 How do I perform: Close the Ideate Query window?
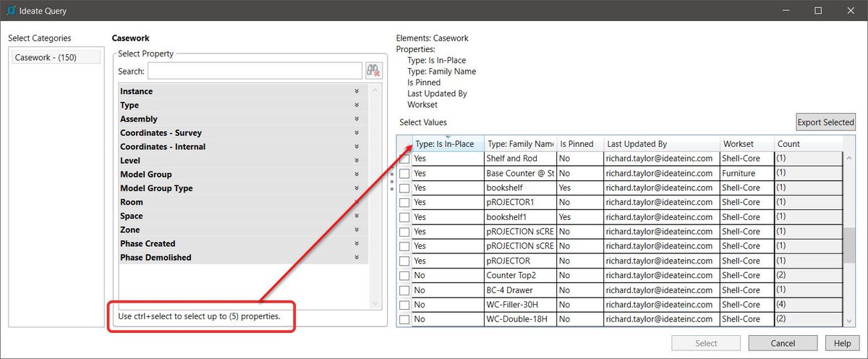point(851,10)
